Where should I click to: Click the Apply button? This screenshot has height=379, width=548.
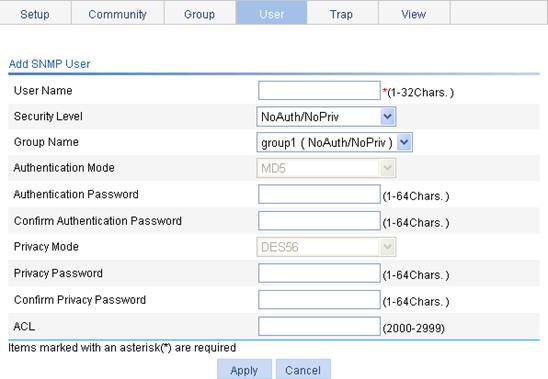(244, 370)
